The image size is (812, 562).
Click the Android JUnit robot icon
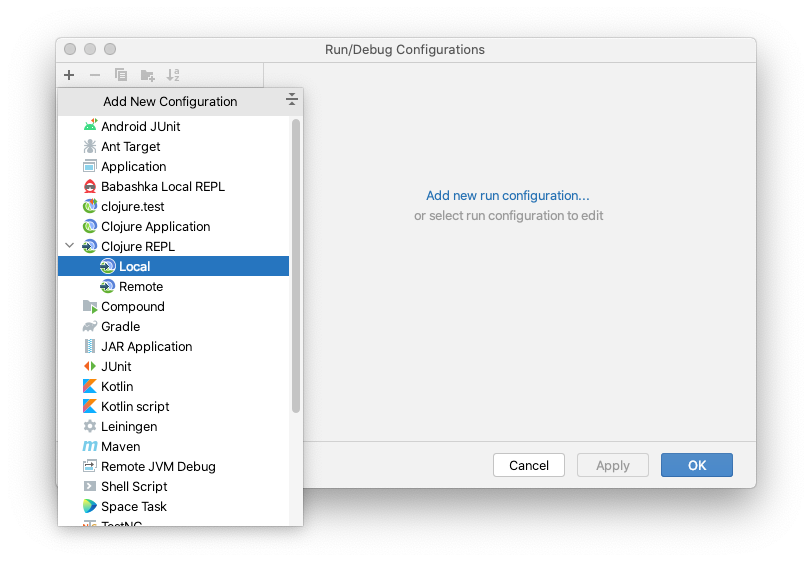coord(90,126)
